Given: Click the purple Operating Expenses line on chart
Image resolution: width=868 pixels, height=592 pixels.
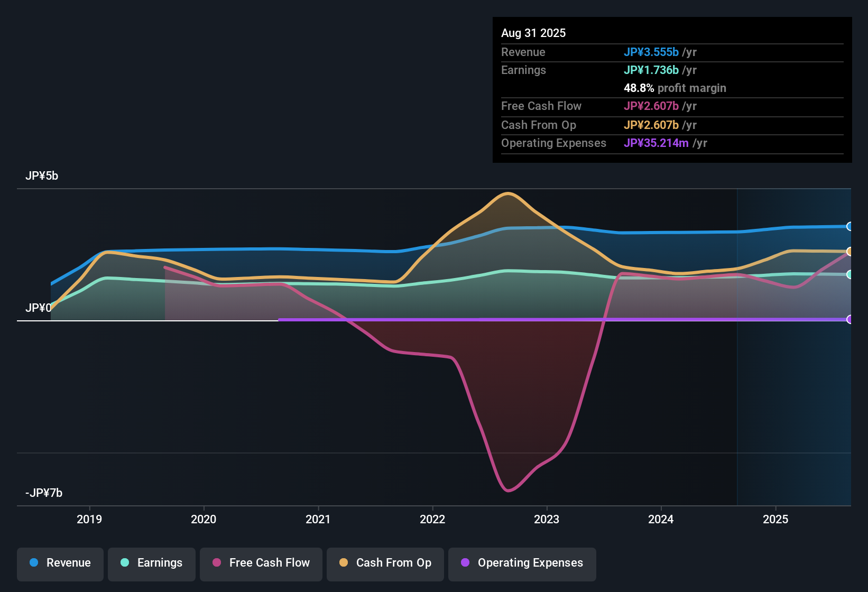Looking at the screenshot, I should point(529,319).
